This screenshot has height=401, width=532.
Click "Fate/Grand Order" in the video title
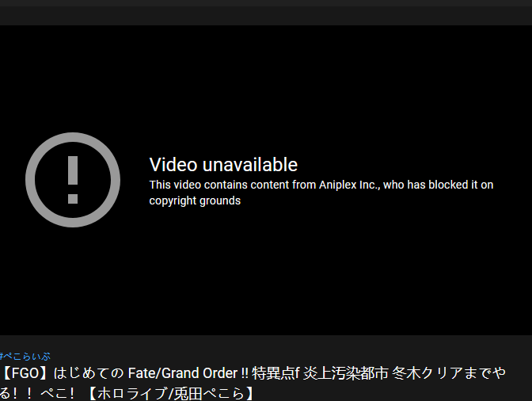[x=183, y=373]
